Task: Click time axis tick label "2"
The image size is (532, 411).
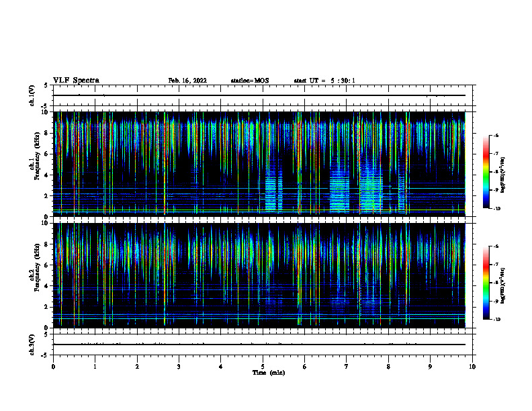Action: tap(137, 367)
